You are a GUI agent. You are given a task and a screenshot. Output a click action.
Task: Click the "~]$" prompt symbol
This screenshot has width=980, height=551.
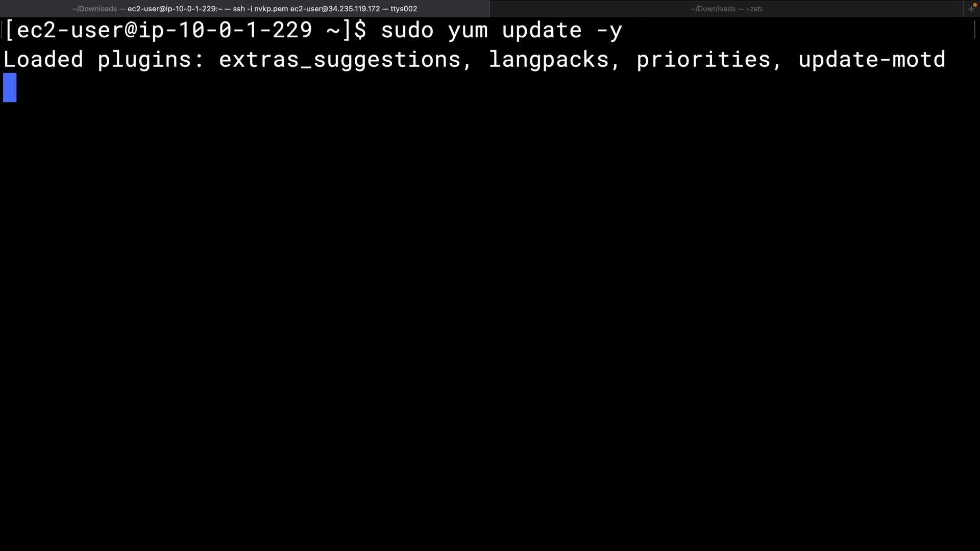coord(347,31)
